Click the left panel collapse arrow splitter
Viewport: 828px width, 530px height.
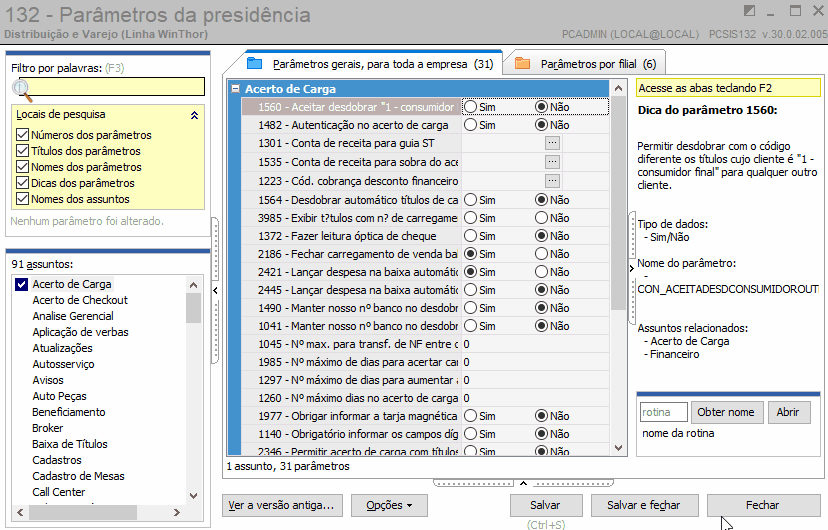[215, 290]
